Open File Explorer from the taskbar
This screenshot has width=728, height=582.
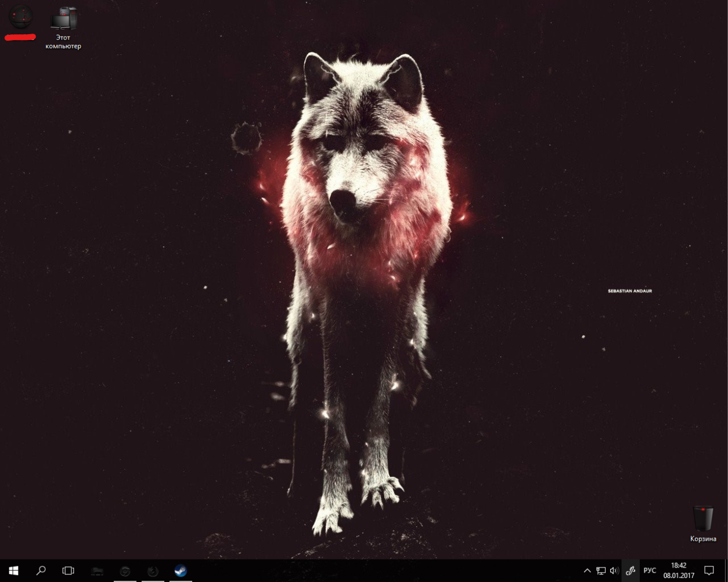click(97, 570)
